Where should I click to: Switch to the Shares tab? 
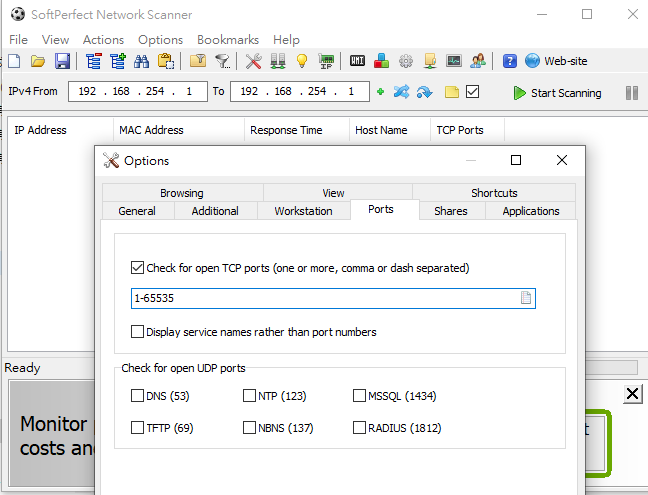click(x=451, y=211)
